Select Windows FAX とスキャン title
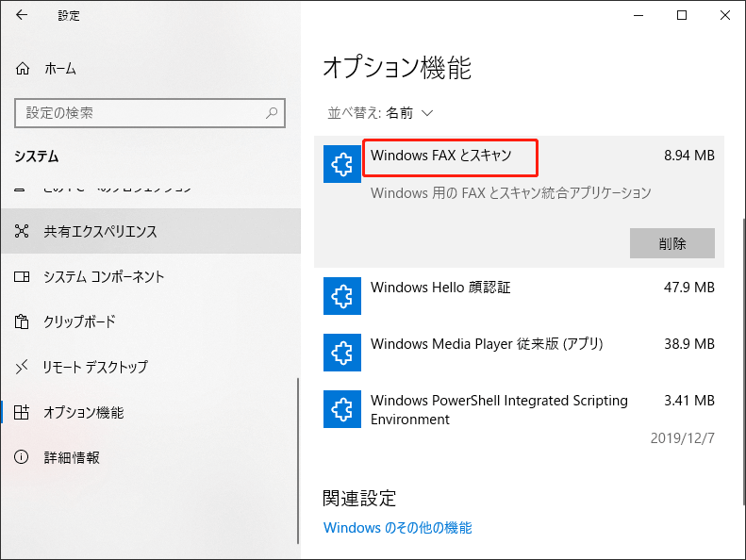 (441, 156)
